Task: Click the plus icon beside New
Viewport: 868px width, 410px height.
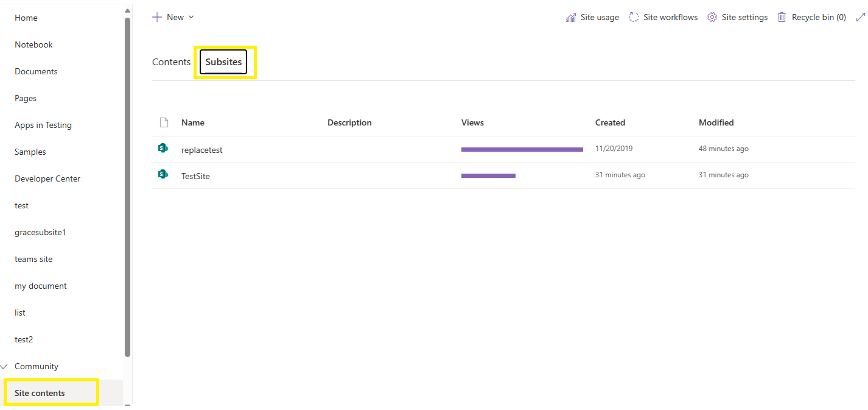Action: (157, 17)
